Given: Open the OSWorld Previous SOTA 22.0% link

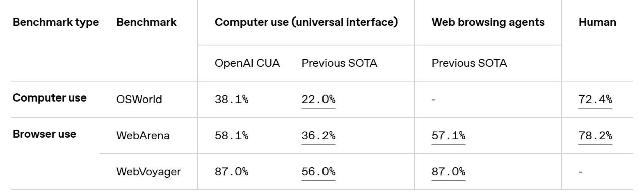Looking at the screenshot, I should point(318,100).
